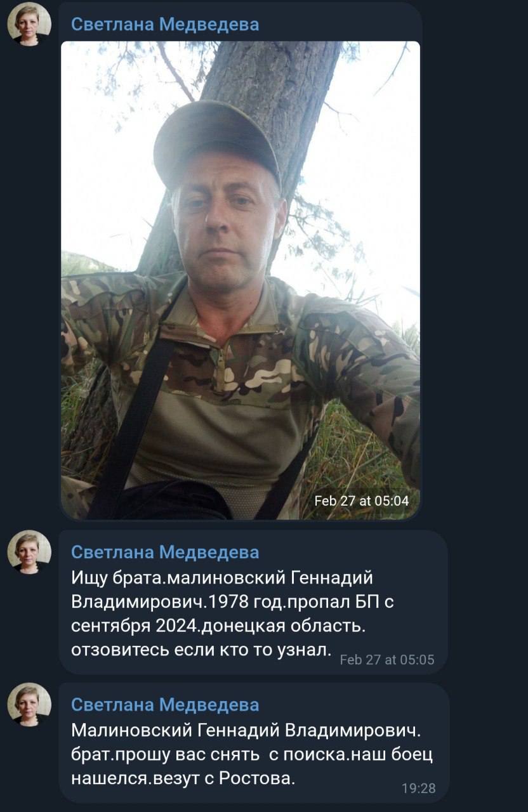Open the avatar beside the 'Ищу брата' message
Screen dimensions: 528x812
[x=29, y=552]
